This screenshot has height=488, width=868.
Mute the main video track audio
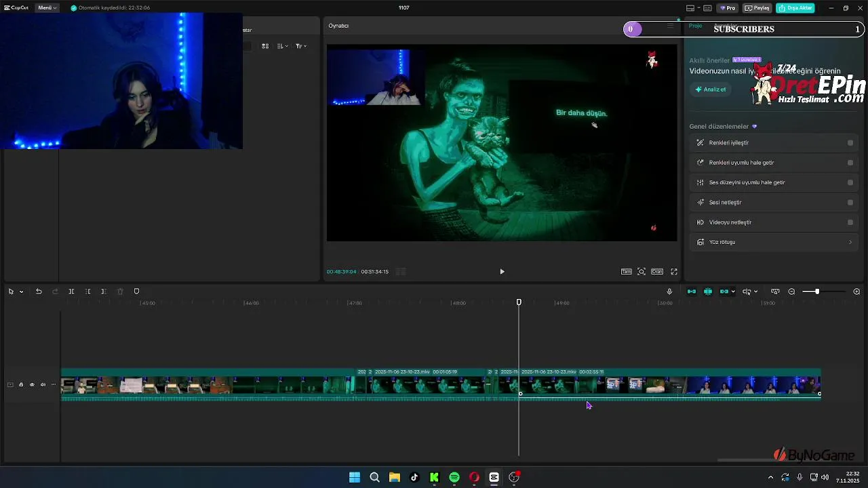(43, 385)
